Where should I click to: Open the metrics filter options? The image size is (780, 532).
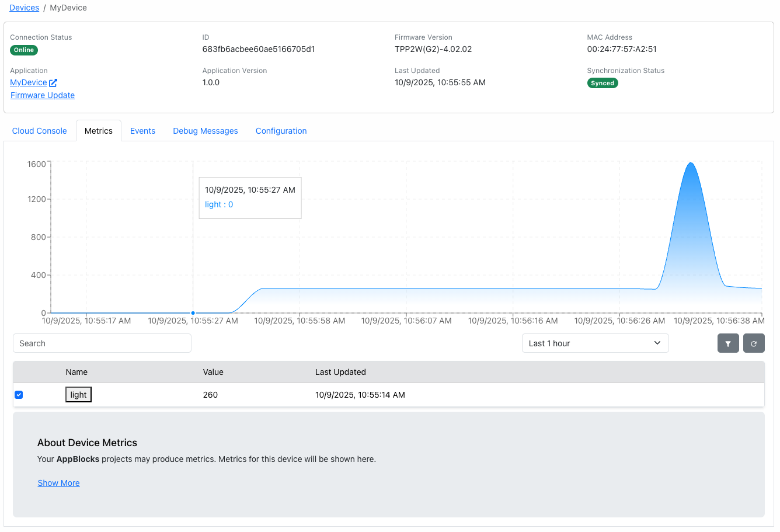click(x=728, y=343)
